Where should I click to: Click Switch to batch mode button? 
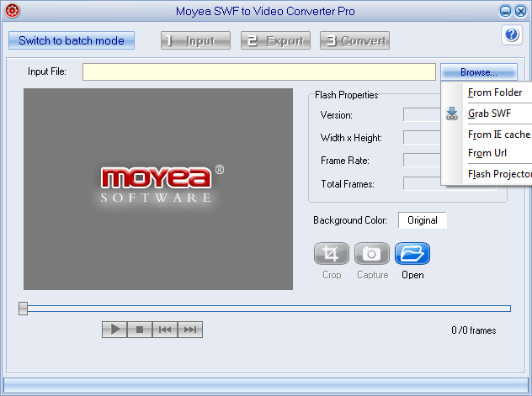[72, 40]
